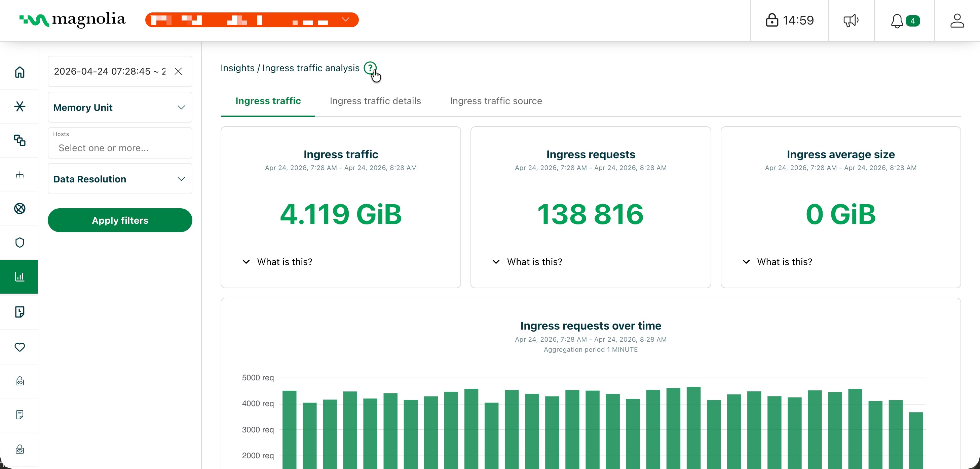Click the 138 816 requests value

(x=591, y=214)
